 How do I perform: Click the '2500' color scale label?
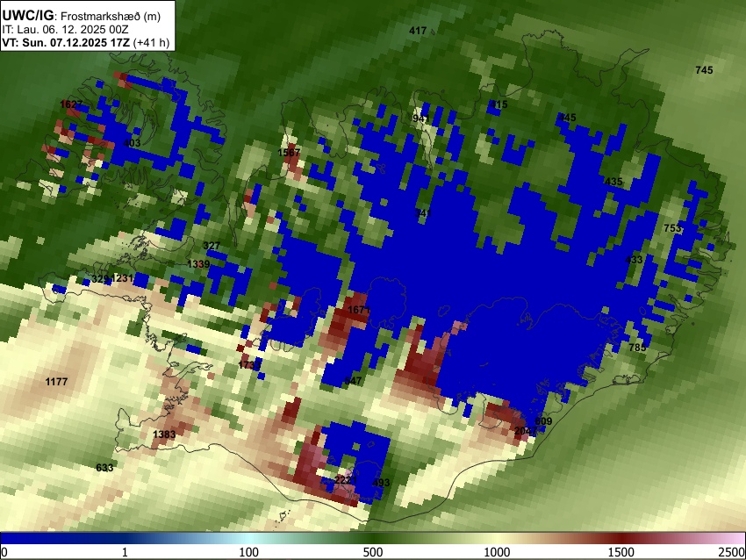coord(732,552)
